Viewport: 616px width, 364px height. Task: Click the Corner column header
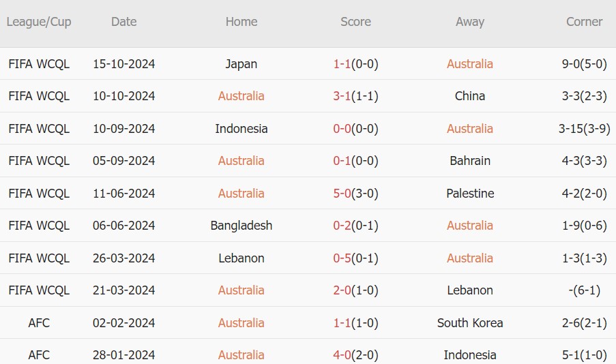pos(584,22)
